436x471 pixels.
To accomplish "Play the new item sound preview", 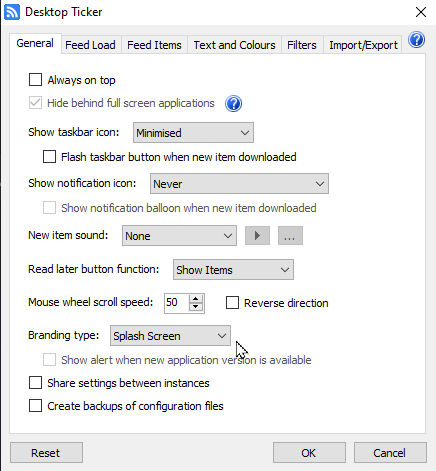I will tap(257, 236).
